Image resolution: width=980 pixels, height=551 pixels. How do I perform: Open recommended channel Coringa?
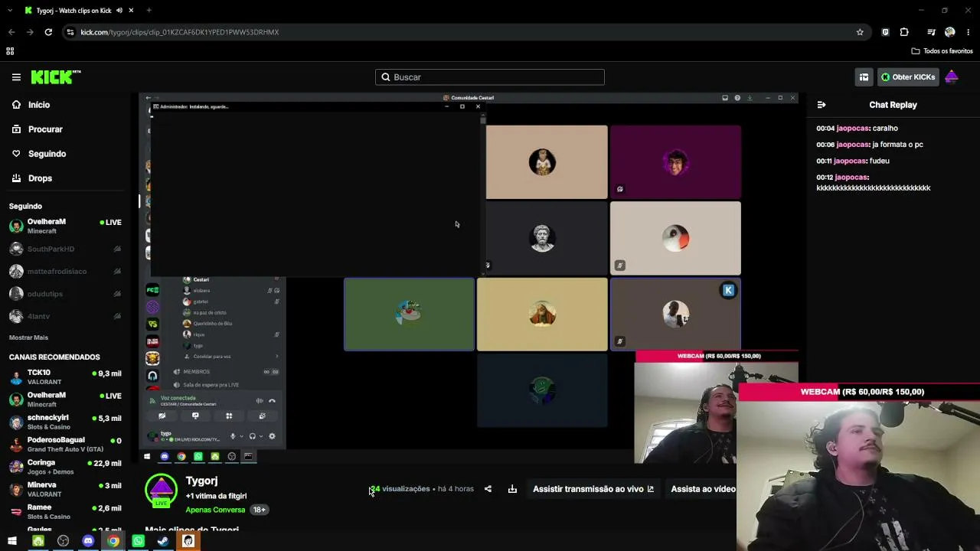click(66, 467)
